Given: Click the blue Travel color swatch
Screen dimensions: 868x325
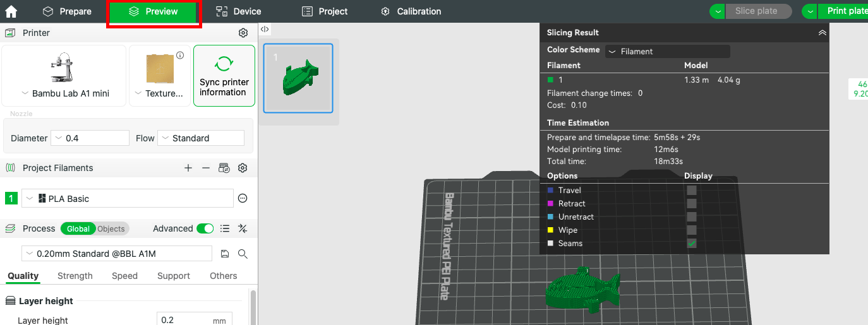Looking at the screenshot, I should click(x=550, y=190).
